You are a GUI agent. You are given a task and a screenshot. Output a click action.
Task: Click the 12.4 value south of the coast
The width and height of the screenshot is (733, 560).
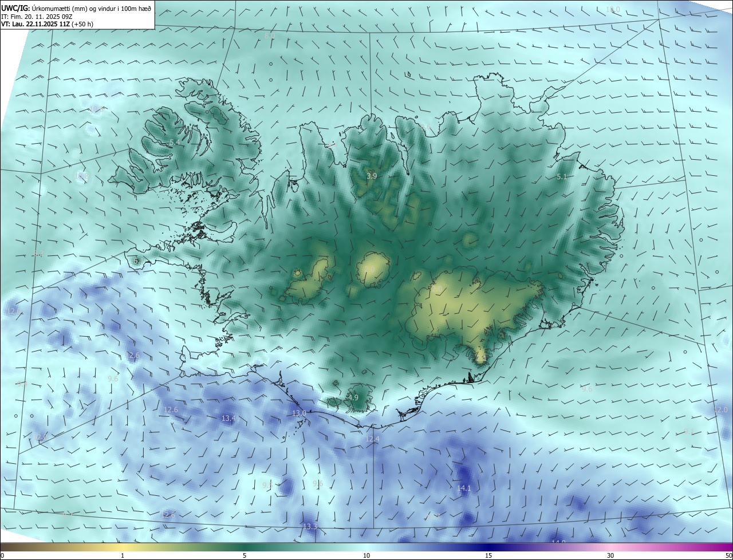pyautogui.click(x=372, y=439)
